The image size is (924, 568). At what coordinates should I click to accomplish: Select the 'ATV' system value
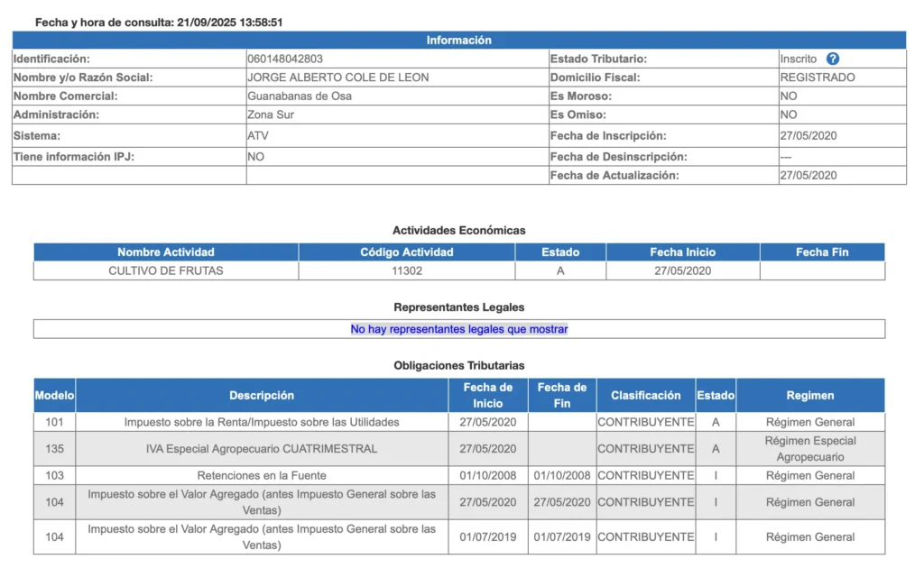(258, 136)
